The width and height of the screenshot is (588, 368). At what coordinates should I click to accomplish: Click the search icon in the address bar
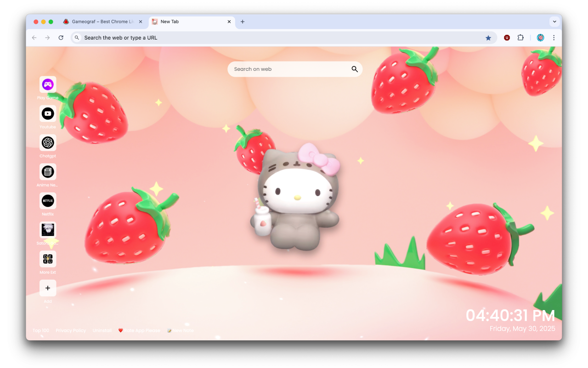click(x=77, y=38)
